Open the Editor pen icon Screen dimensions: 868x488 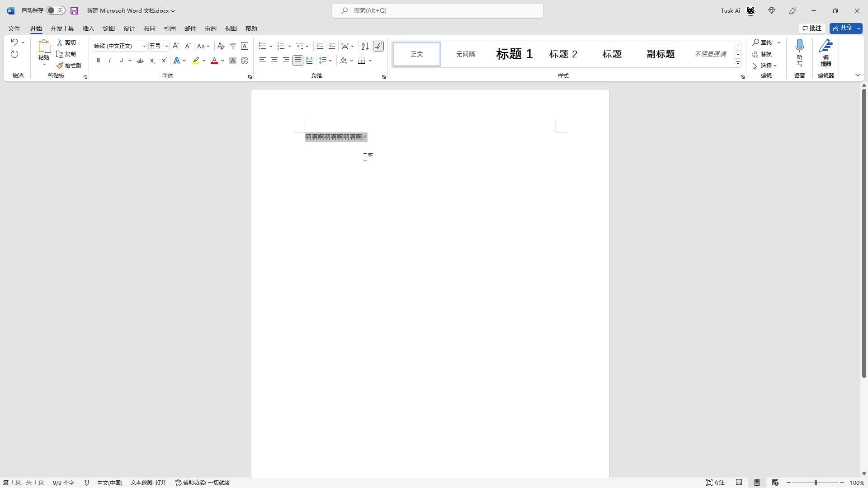click(826, 47)
